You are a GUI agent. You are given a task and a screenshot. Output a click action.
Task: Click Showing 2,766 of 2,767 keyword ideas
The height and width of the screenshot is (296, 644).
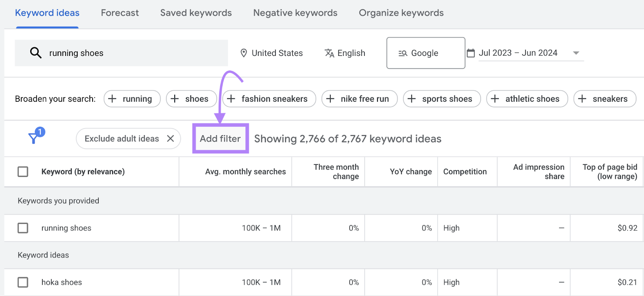click(x=348, y=139)
